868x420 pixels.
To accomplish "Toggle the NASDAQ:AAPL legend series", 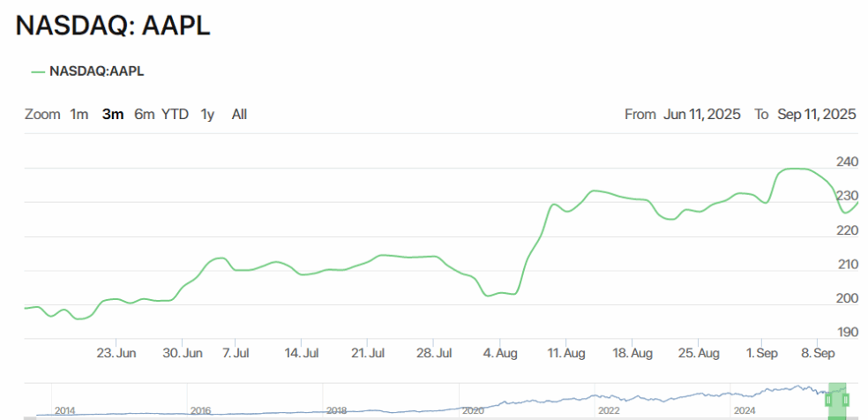I will pos(88,71).
